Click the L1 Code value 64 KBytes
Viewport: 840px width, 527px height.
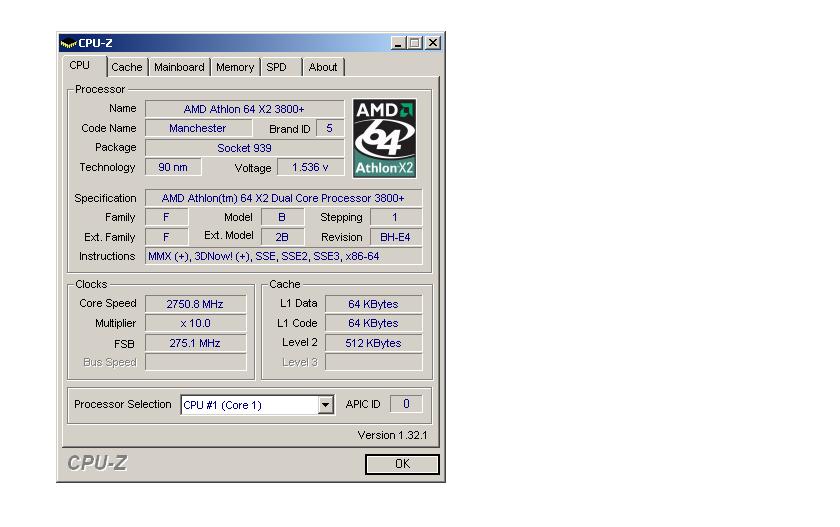coord(373,323)
